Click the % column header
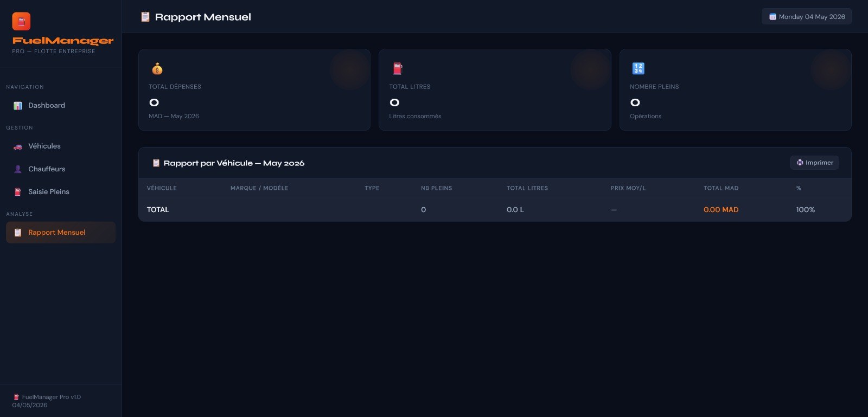Viewport: 868px width, 417px height. click(x=799, y=188)
